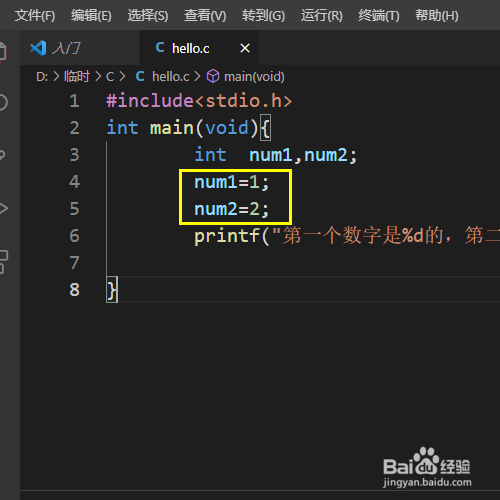Viewport: 500px width, 500px height.
Task: Click num2 in the declaration line
Action: [x=326, y=155]
